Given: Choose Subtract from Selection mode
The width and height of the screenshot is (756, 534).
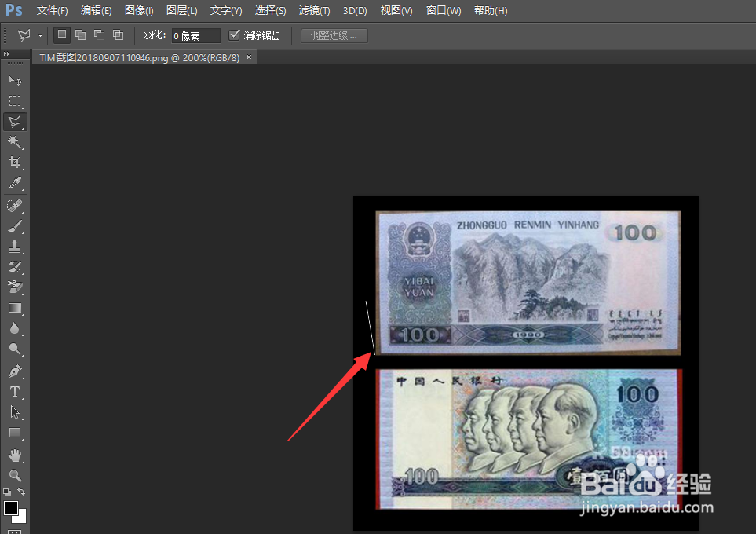Looking at the screenshot, I should tap(100, 35).
